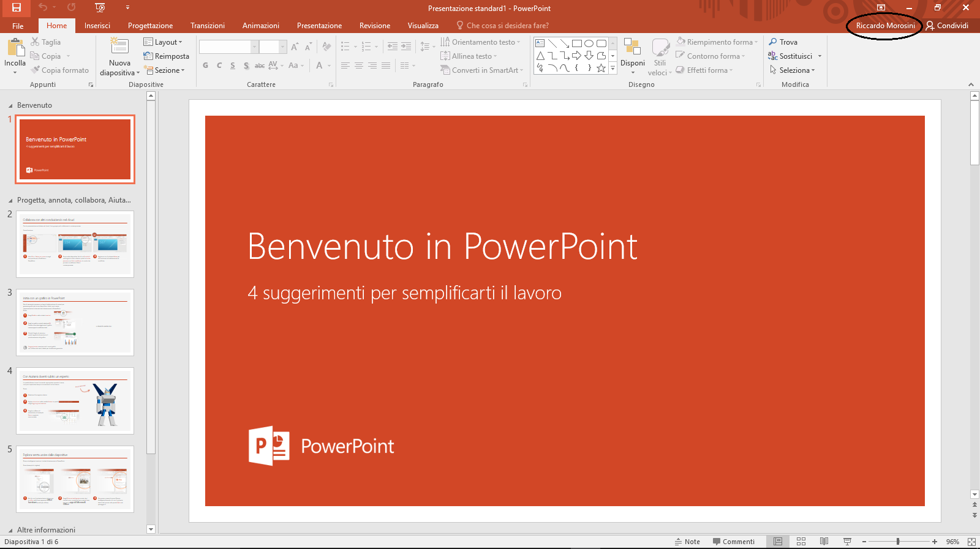Expand the shapes gallery More arrow
This screenshot has width=980, height=549.
coord(612,69)
